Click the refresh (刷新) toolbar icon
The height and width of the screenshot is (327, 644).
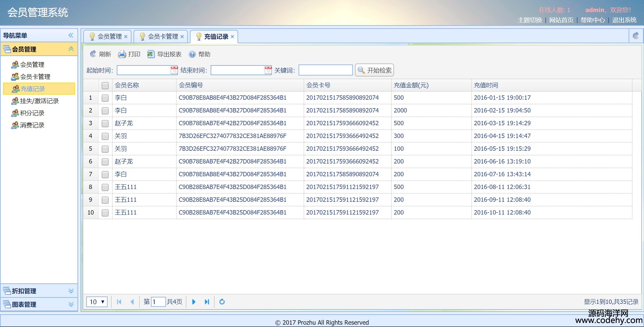[x=93, y=54]
